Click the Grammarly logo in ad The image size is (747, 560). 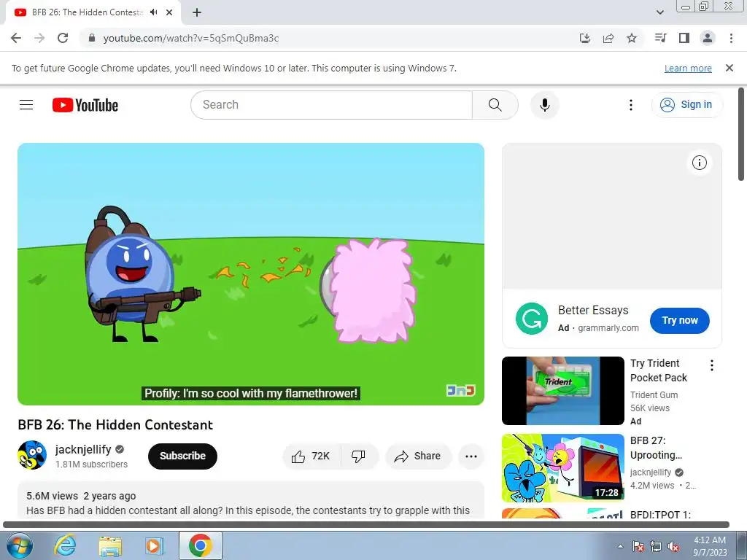(x=531, y=319)
